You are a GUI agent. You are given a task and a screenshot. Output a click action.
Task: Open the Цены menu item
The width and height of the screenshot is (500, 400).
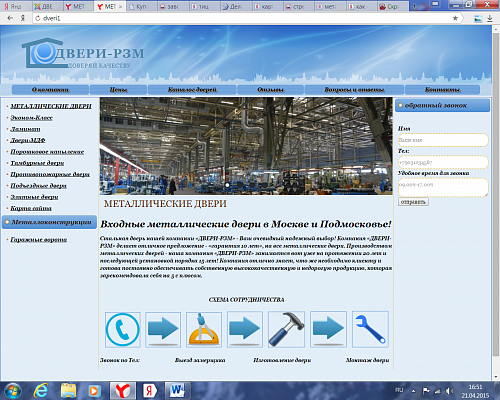tap(118, 90)
